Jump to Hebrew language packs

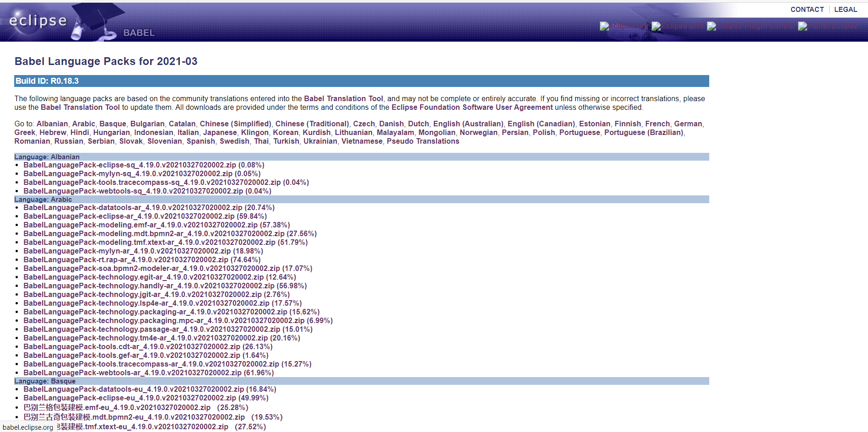[53, 133]
